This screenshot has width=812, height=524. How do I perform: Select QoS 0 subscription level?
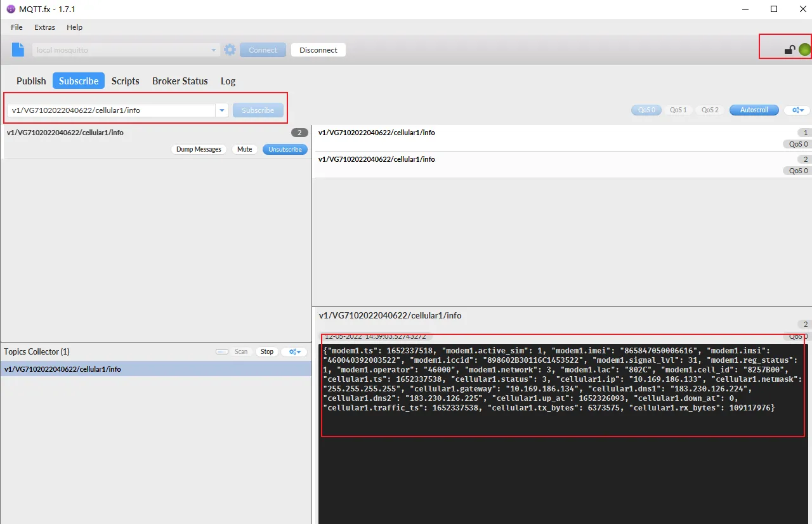[x=646, y=110]
